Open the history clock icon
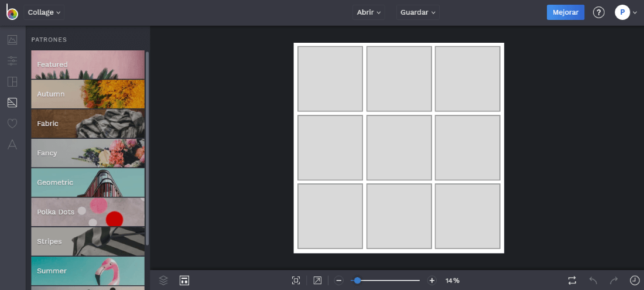This screenshot has width=644, height=290. point(634,281)
